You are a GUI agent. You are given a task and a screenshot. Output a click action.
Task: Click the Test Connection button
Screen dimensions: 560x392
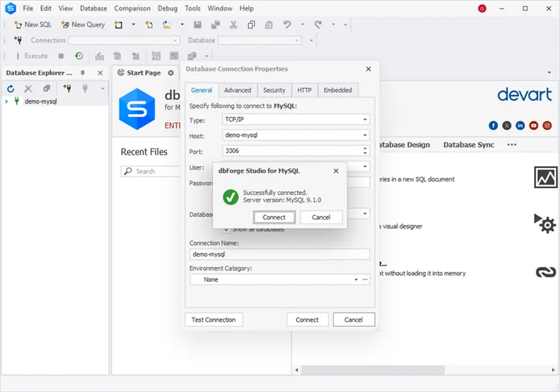(x=213, y=320)
